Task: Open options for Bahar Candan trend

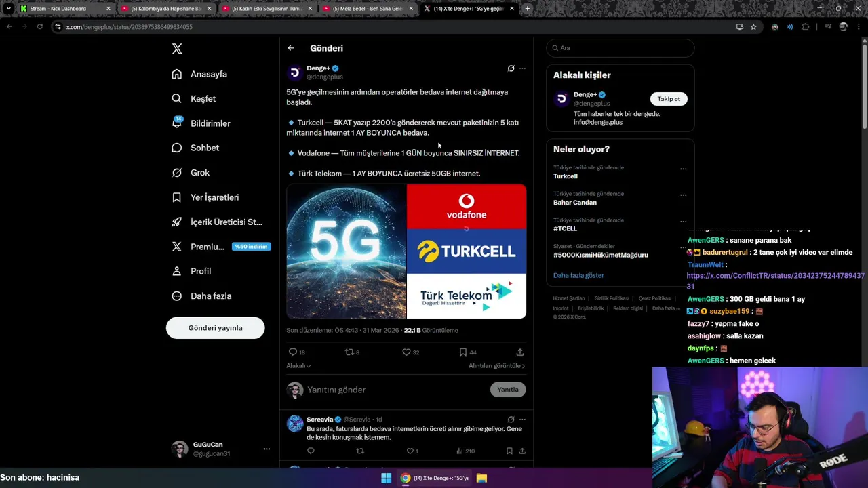Action: pos(683,195)
